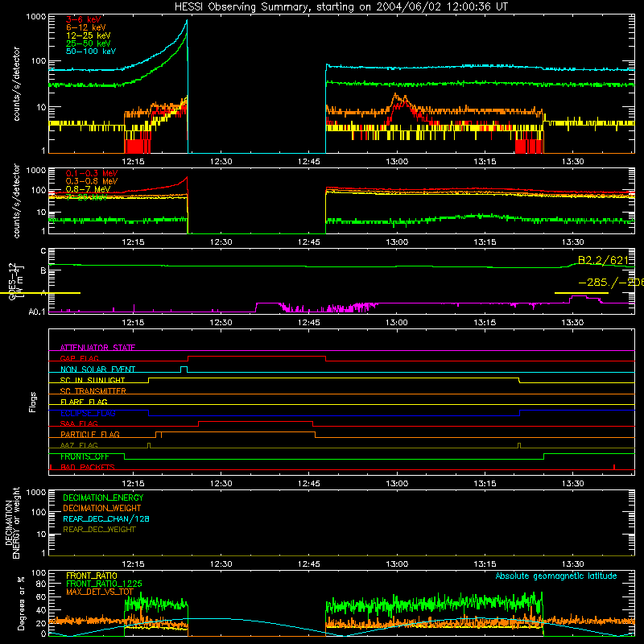Select the A47_FLAG label

click(x=79, y=445)
